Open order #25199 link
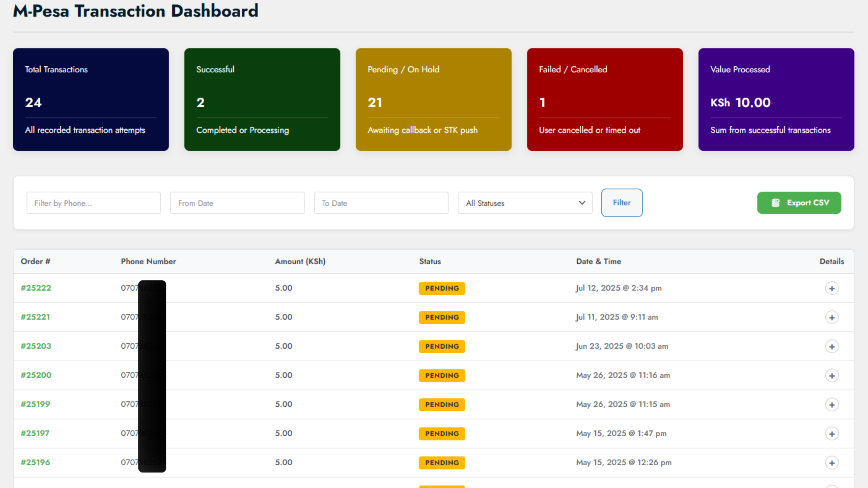 [35, 404]
